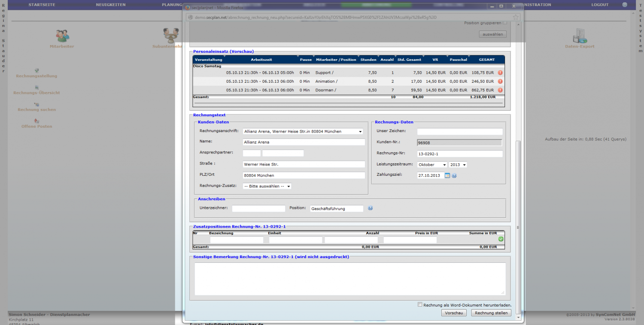Click the green add icon in Zusatzpositionen
Screen dimensions: 644x325
(x=501, y=239)
